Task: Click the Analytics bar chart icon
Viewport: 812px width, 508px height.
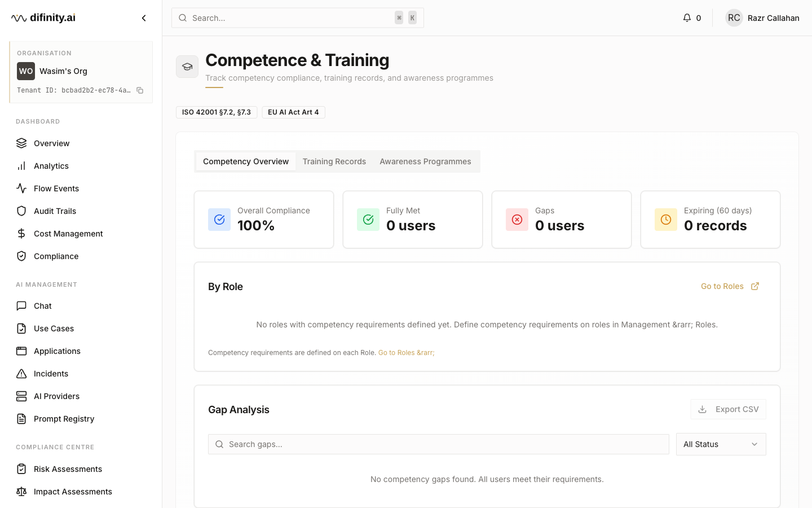Action: 21,166
